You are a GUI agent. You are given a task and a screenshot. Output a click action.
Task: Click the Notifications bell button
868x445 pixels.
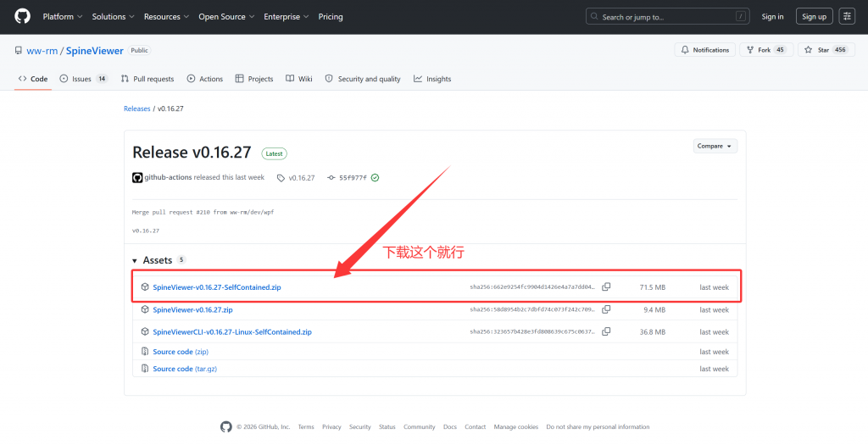704,50
